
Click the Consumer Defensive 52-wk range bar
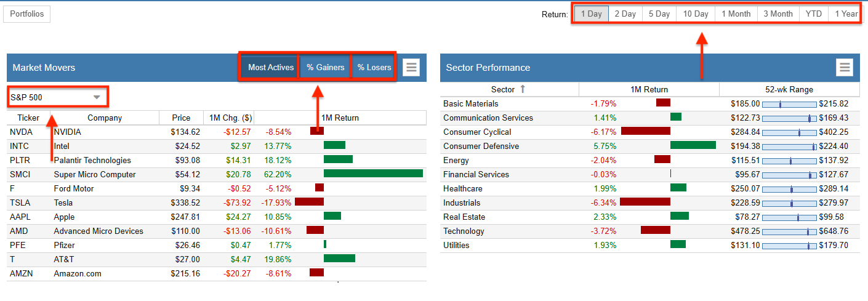point(789,146)
